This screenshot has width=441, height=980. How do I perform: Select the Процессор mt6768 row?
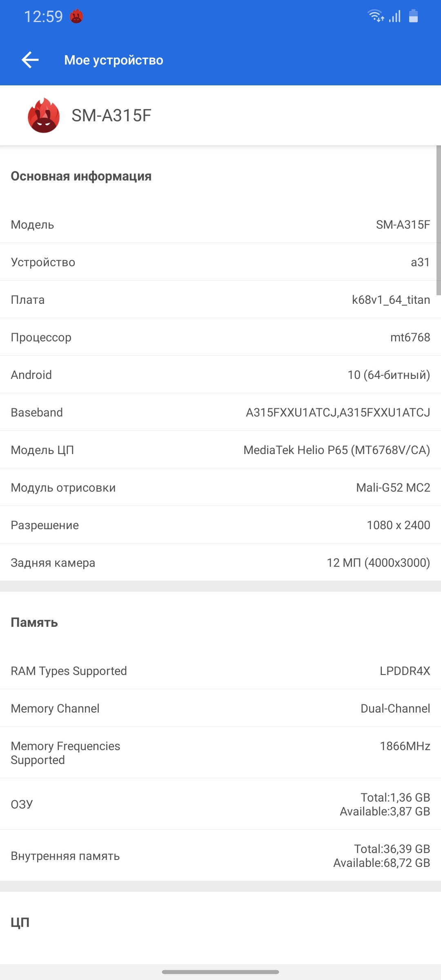tap(220, 337)
